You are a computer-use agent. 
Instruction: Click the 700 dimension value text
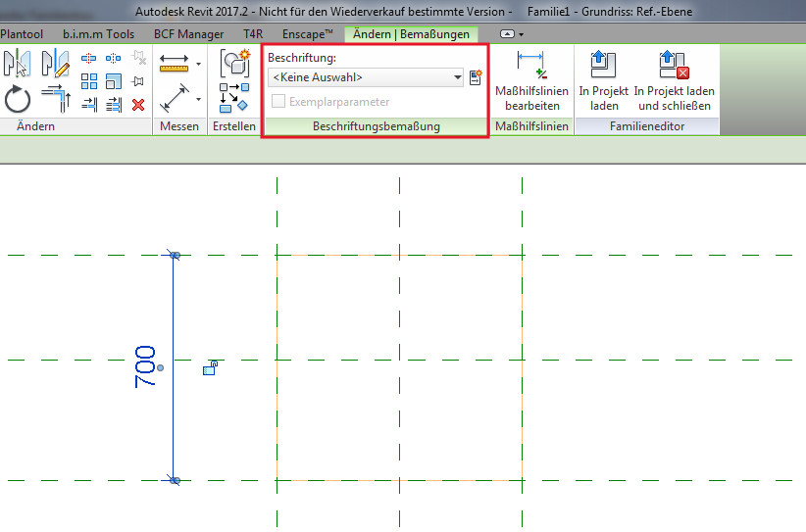[x=146, y=367]
